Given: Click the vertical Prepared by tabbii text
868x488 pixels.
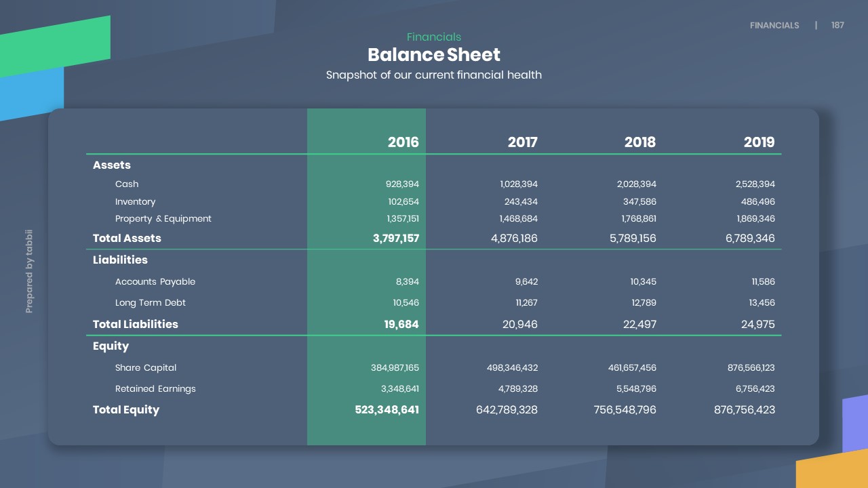Looking at the screenshot, I should point(29,272).
